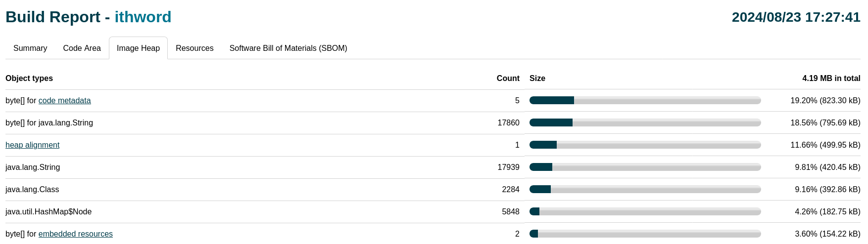Viewport: 868px width, 244px height.
Task: Click the heap alignment size bar
Action: (645, 145)
